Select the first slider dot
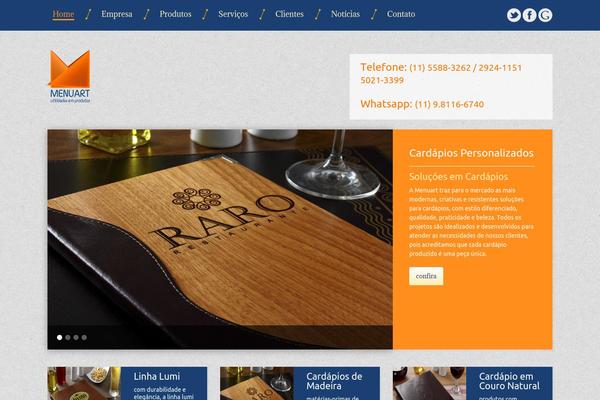The height and width of the screenshot is (400, 600). click(x=59, y=338)
